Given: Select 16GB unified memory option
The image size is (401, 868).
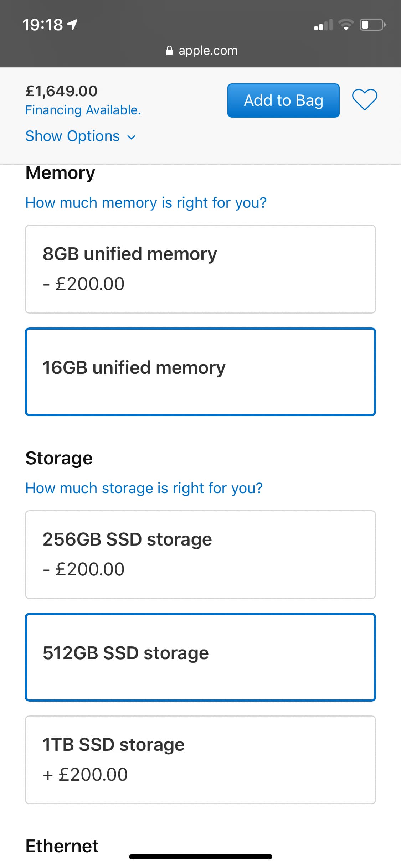Looking at the screenshot, I should coord(200,372).
